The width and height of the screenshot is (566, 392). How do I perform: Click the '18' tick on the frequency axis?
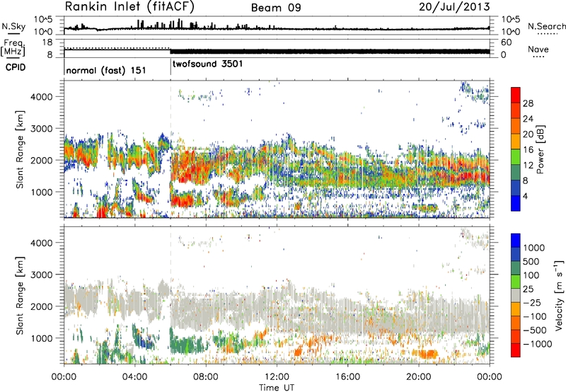pos(47,42)
